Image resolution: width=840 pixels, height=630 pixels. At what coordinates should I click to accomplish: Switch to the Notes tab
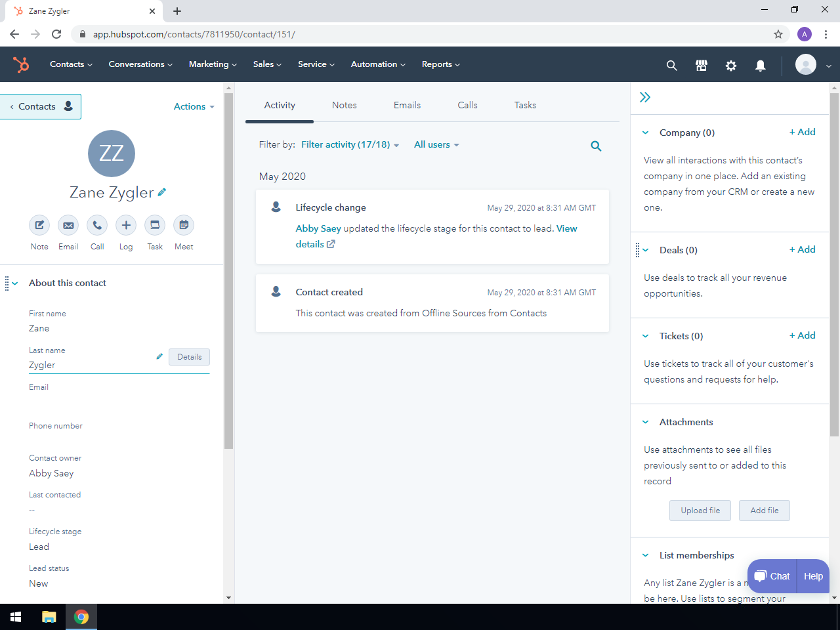345,105
